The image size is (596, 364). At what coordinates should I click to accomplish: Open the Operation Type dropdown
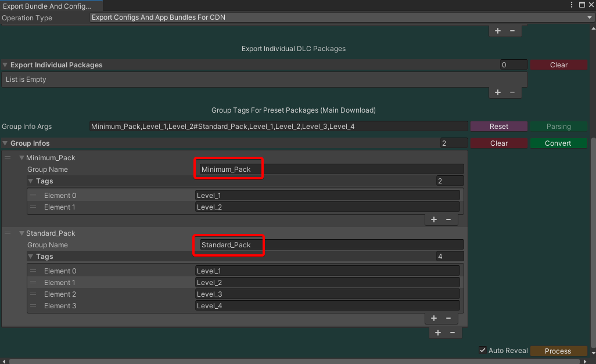(x=341, y=17)
